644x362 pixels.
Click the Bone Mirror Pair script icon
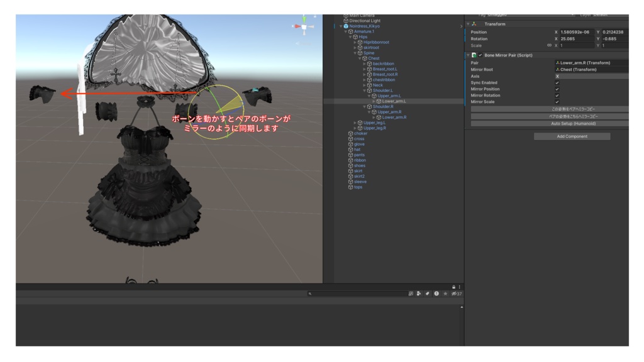pos(474,55)
